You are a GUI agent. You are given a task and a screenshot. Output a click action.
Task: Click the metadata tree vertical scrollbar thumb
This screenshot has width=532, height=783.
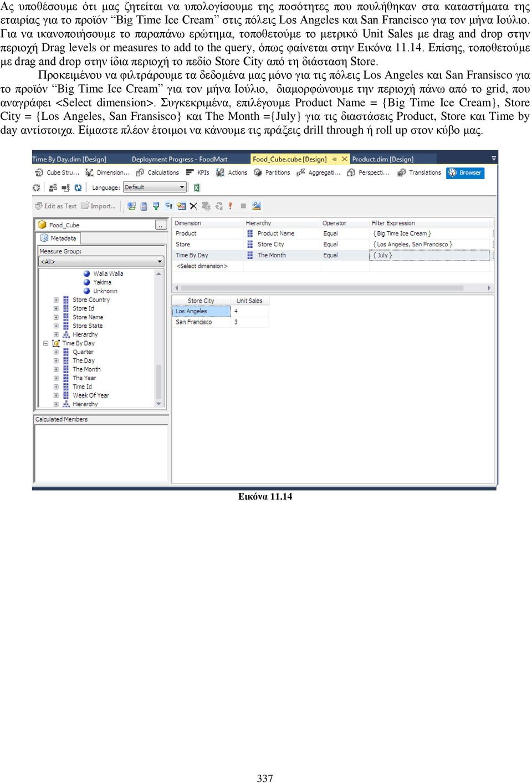click(x=159, y=381)
